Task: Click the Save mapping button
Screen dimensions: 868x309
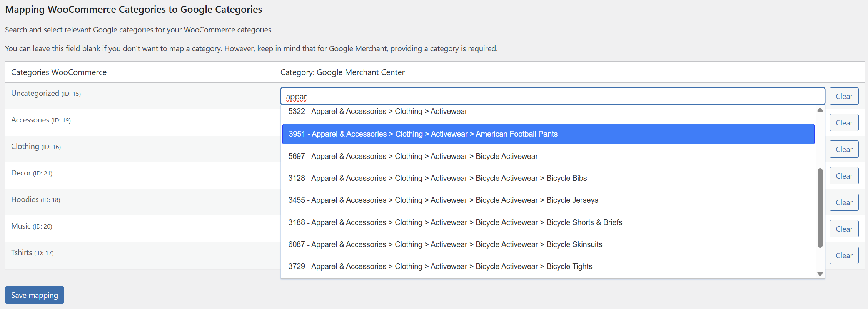Action: 34,295
